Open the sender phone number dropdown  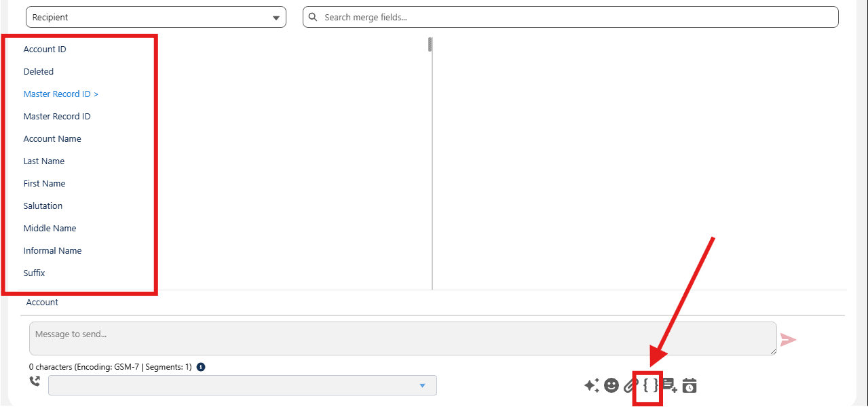coord(242,385)
